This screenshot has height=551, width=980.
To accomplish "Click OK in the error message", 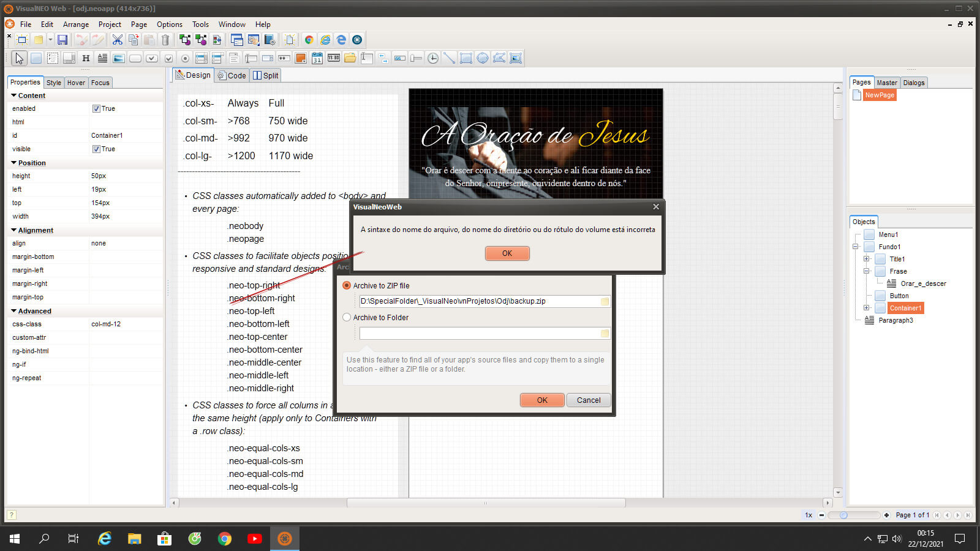I will point(507,253).
